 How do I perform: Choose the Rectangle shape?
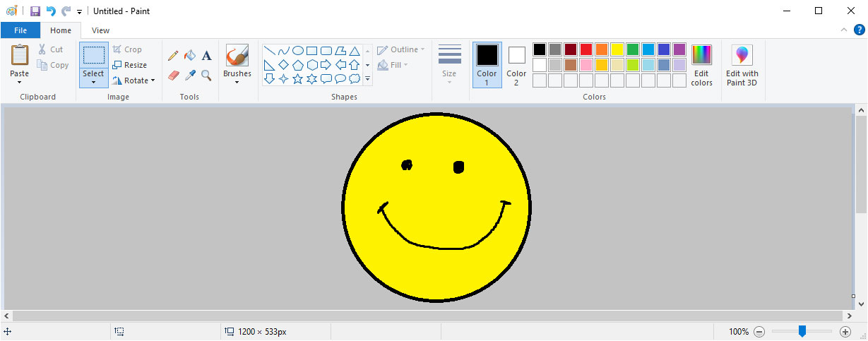click(x=312, y=51)
